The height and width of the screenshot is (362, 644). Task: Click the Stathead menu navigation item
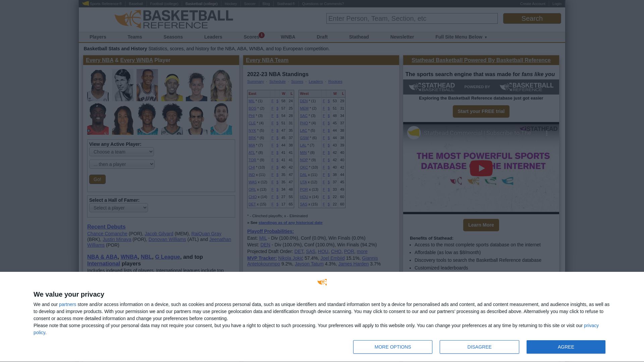tap(359, 37)
